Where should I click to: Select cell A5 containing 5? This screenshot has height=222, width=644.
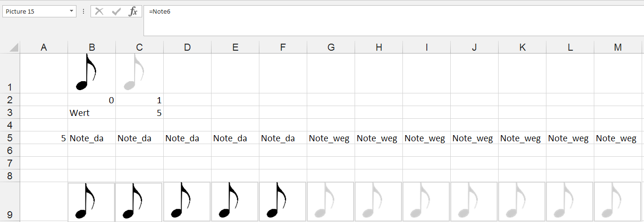pos(44,138)
